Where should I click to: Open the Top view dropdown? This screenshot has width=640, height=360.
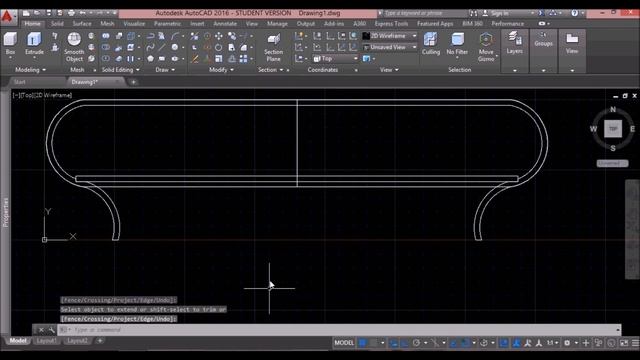336,59
